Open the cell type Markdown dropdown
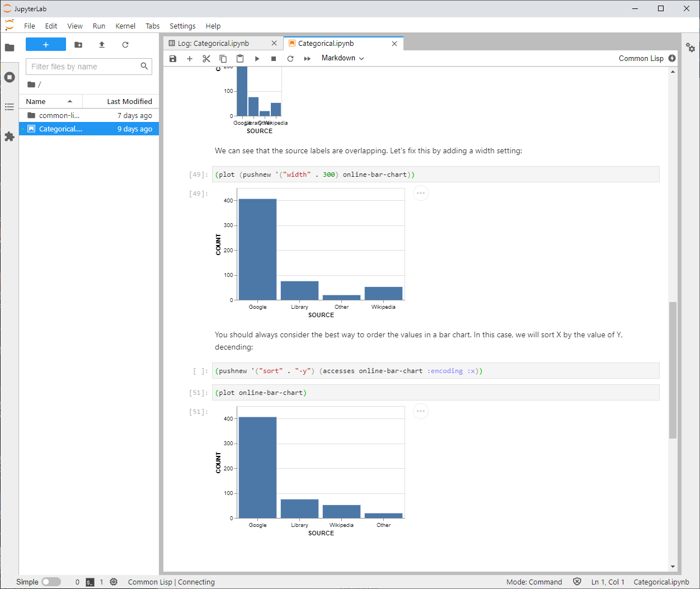Screen dimensions: 700x589 (x=342, y=58)
